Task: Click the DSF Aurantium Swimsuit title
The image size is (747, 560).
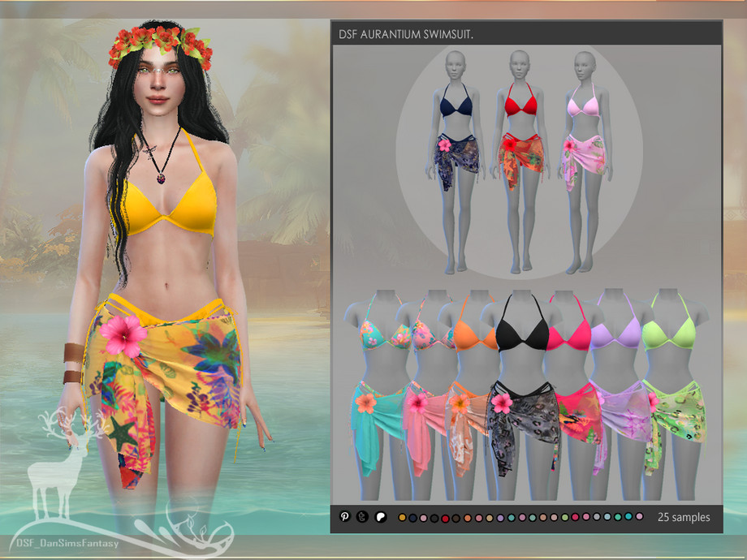Action: point(406,34)
